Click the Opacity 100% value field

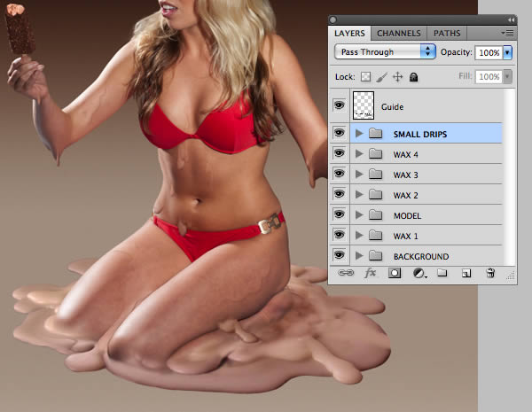tap(489, 52)
